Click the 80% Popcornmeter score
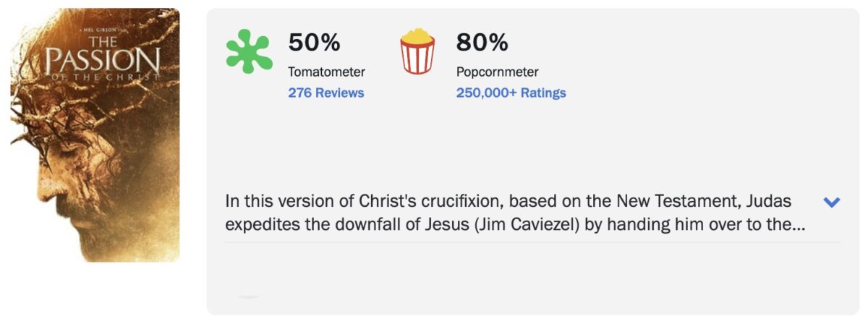868x324 pixels. (x=482, y=43)
